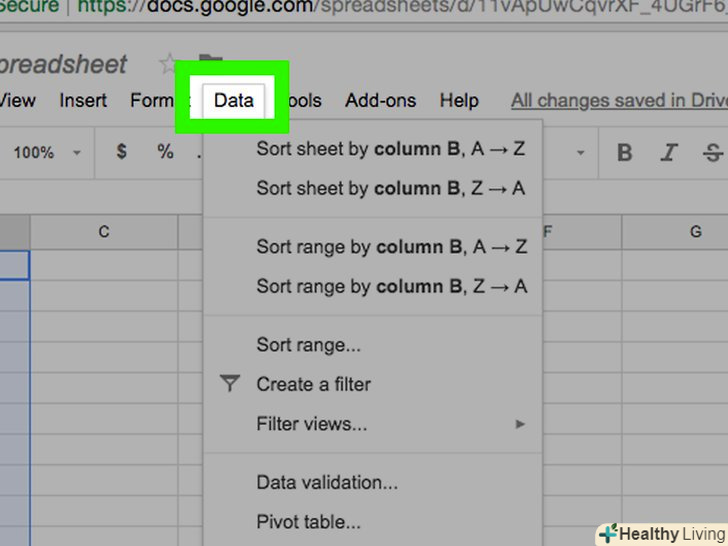Toggle bold formatting
Screen dimensions: 728x546
point(625,153)
